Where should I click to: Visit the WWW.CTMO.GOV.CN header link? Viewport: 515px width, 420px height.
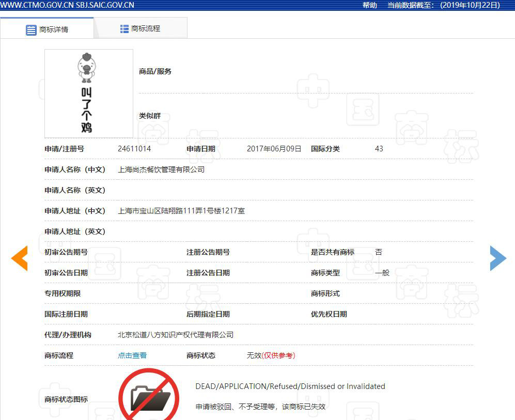pyautogui.click(x=38, y=5)
